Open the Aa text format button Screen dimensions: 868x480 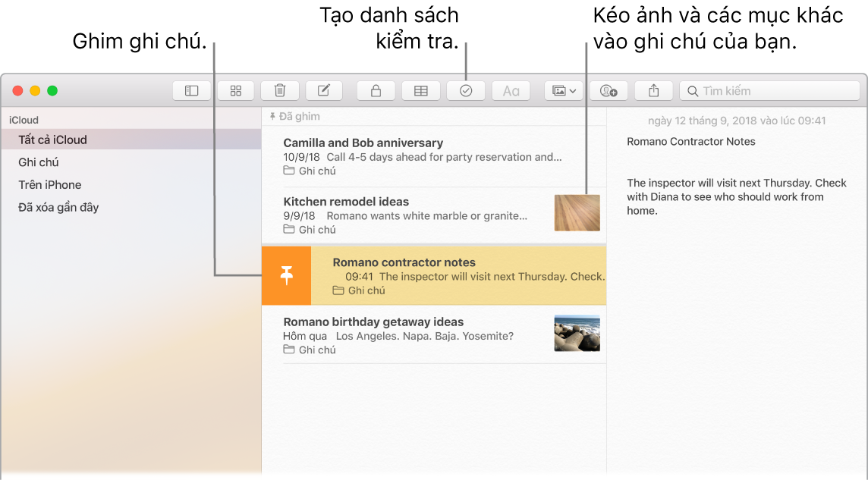click(x=511, y=91)
